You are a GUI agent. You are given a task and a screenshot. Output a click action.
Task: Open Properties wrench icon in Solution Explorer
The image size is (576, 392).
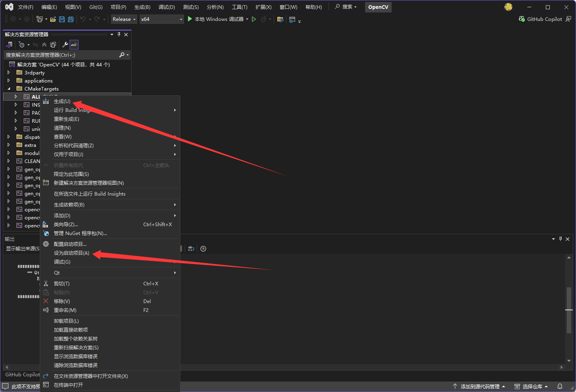[x=65, y=45]
